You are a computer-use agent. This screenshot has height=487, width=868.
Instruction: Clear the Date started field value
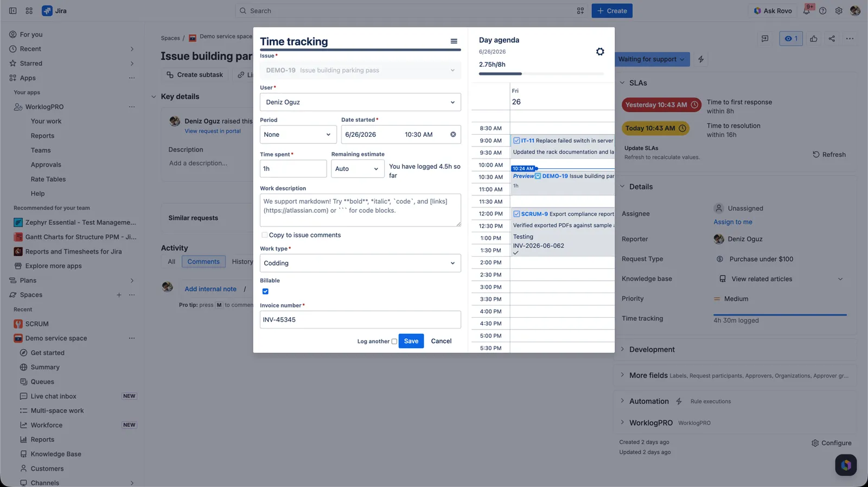point(453,135)
